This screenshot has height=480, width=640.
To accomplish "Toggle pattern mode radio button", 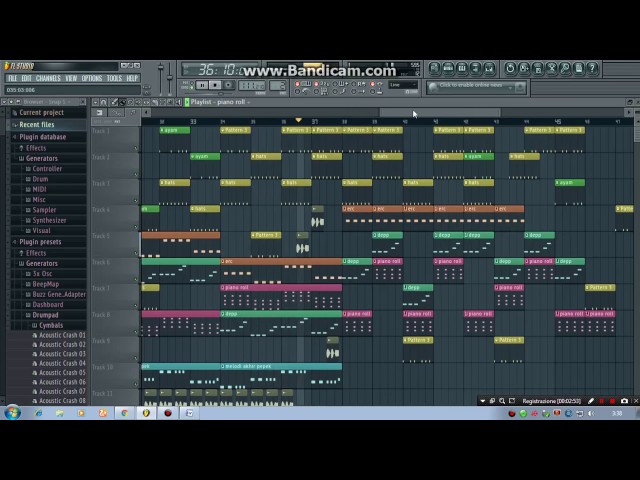I will click(192, 83).
